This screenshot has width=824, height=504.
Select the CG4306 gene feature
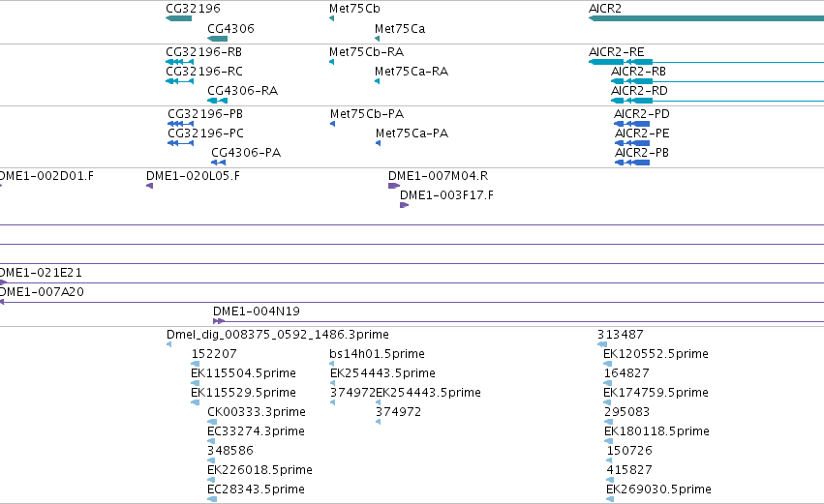click(218, 39)
